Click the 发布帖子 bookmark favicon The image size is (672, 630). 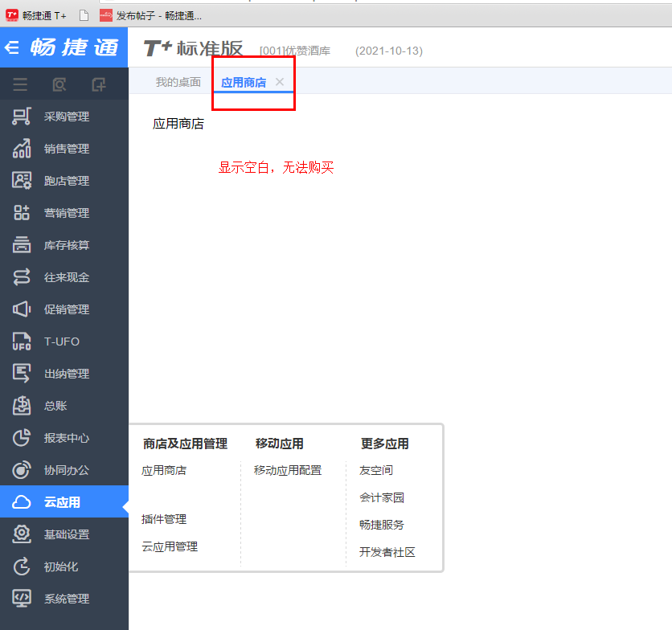point(106,16)
